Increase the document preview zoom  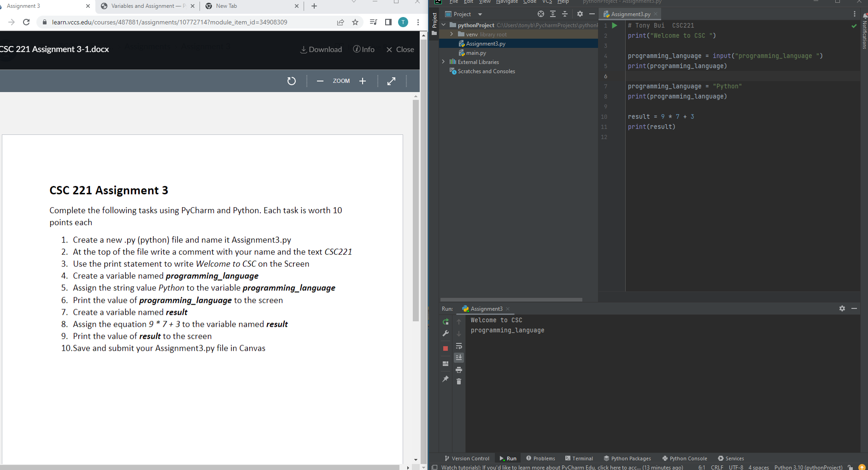pos(363,81)
